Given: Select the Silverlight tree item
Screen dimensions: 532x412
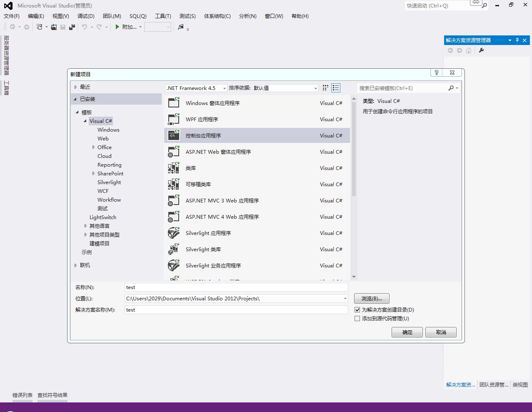Looking at the screenshot, I should click(x=109, y=182).
